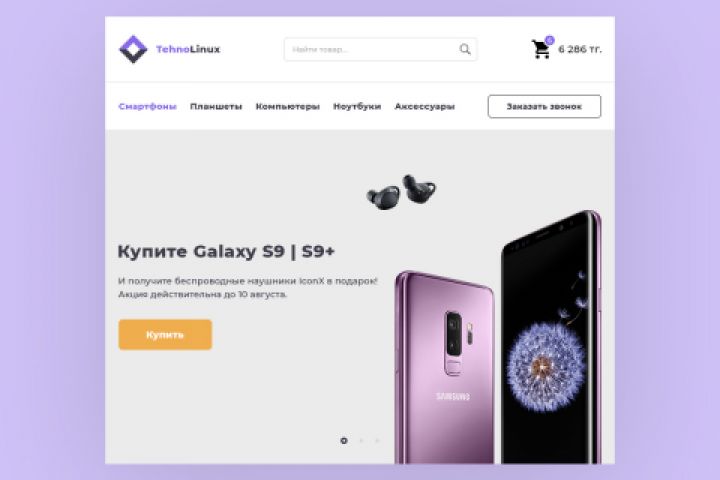Switch to the third slide dot
The image size is (720, 480).
(x=377, y=440)
